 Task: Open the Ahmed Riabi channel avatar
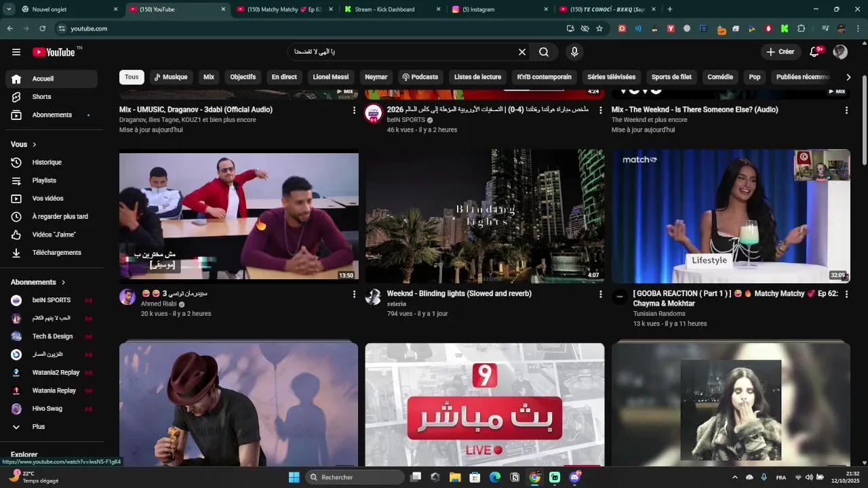(127, 297)
